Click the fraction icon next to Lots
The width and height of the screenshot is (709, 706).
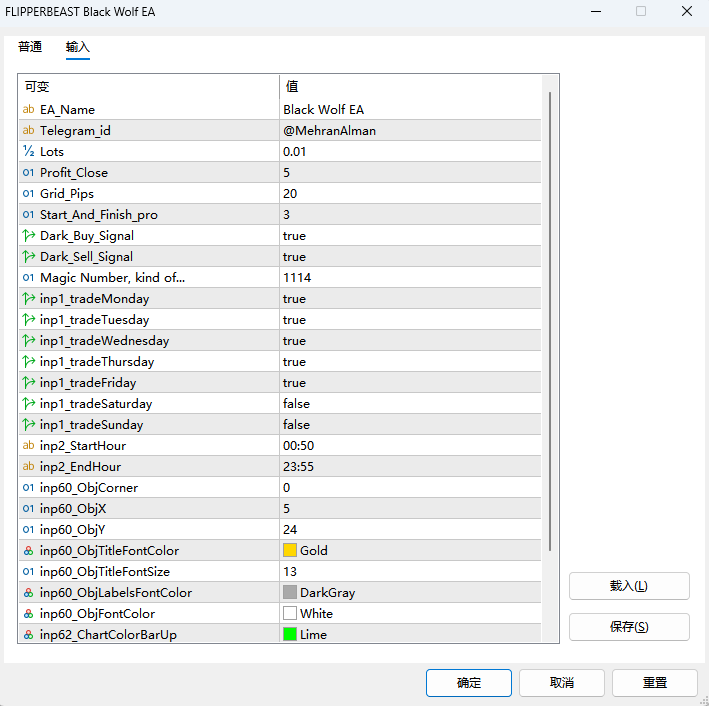pyautogui.click(x=28, y=151)
